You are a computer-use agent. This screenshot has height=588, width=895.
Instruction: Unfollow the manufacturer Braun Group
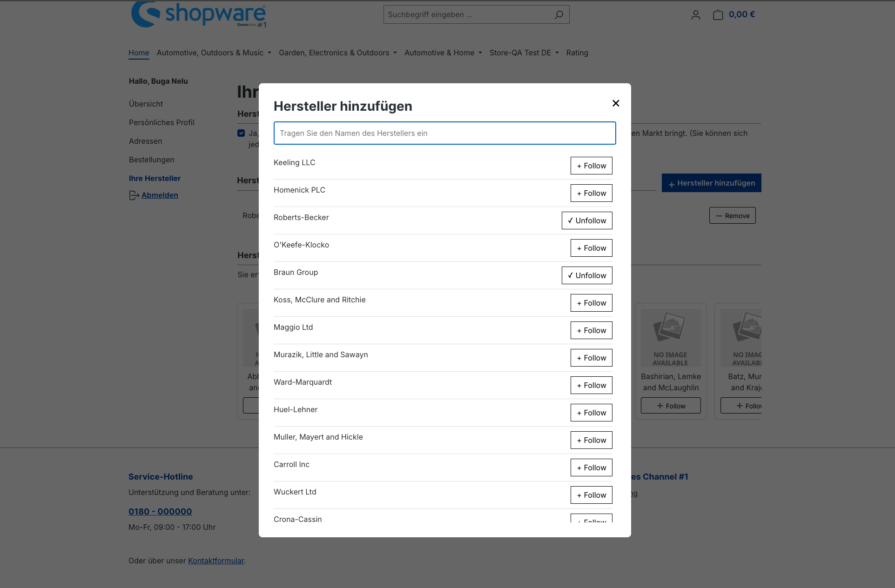(586, 275)
